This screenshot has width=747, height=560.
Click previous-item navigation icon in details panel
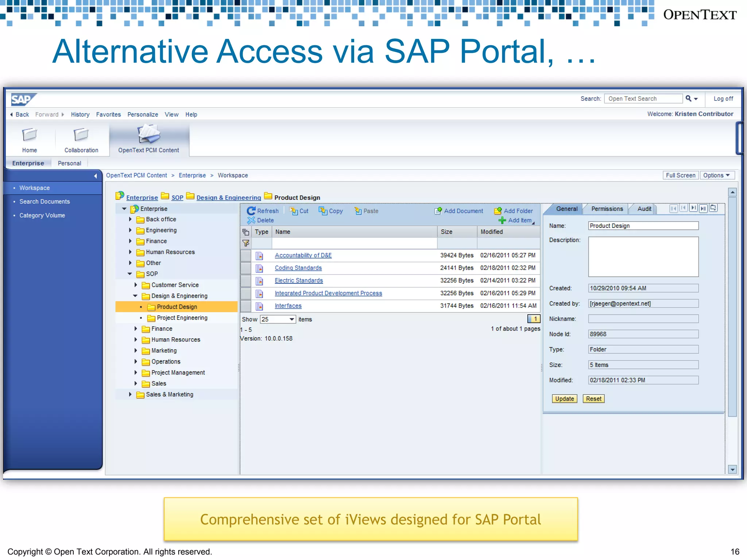pyautogui.click(x=684, y=208)
